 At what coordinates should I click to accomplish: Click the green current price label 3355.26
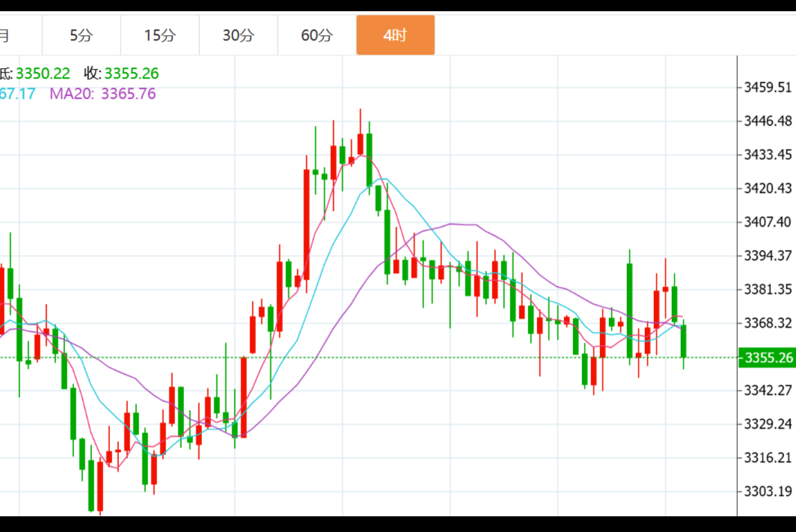pos(767,358)
